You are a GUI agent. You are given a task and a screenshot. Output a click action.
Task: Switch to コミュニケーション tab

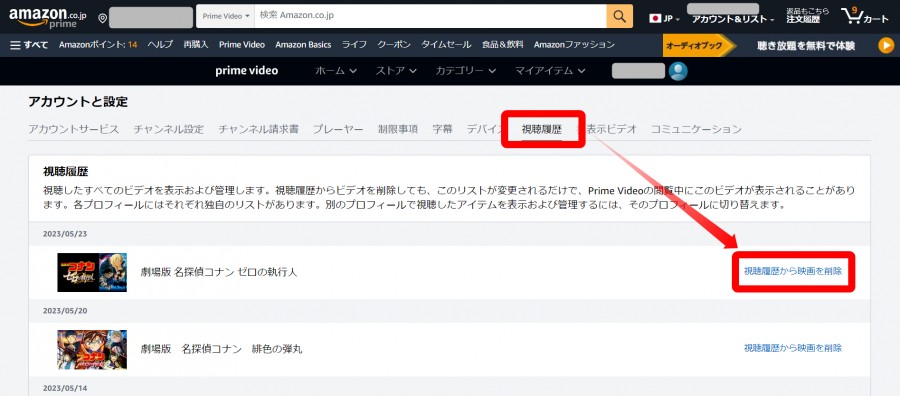click(696, 129)
